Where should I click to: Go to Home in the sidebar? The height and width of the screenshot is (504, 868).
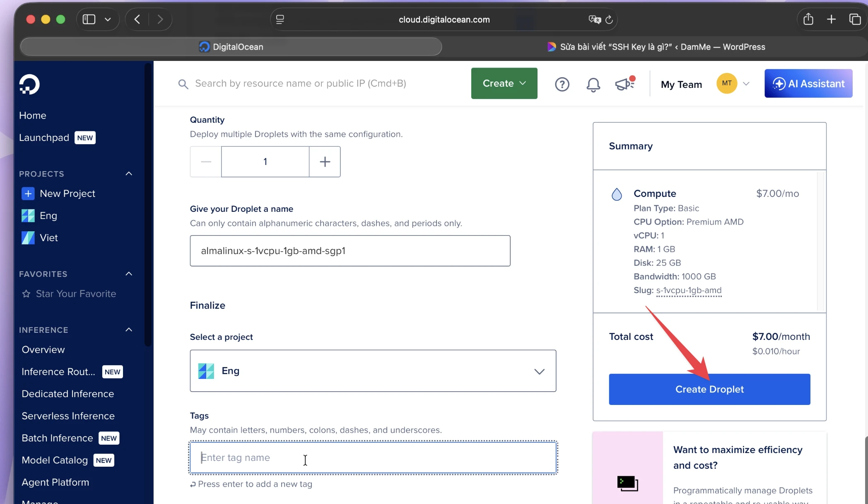coord(33,116)
